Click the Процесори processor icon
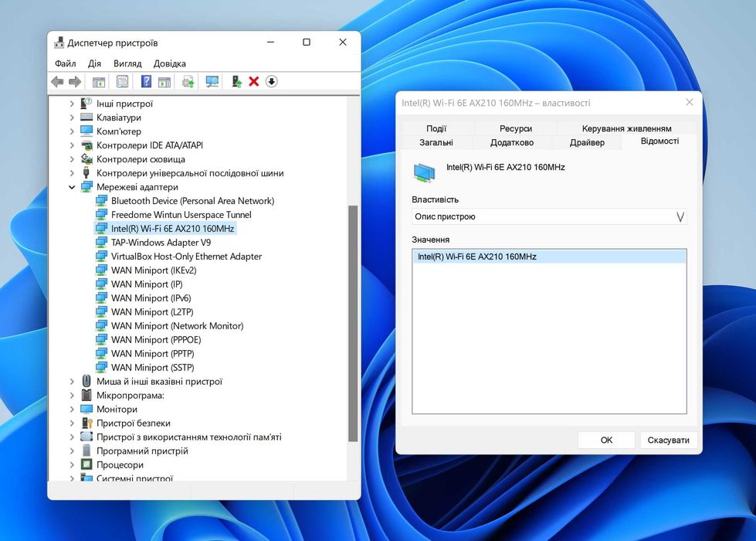Screen dimensions: 756x541 coord(86,464)
